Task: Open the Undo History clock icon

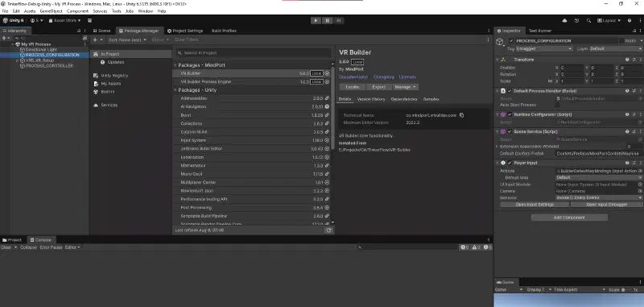Action: click(576, 21)
